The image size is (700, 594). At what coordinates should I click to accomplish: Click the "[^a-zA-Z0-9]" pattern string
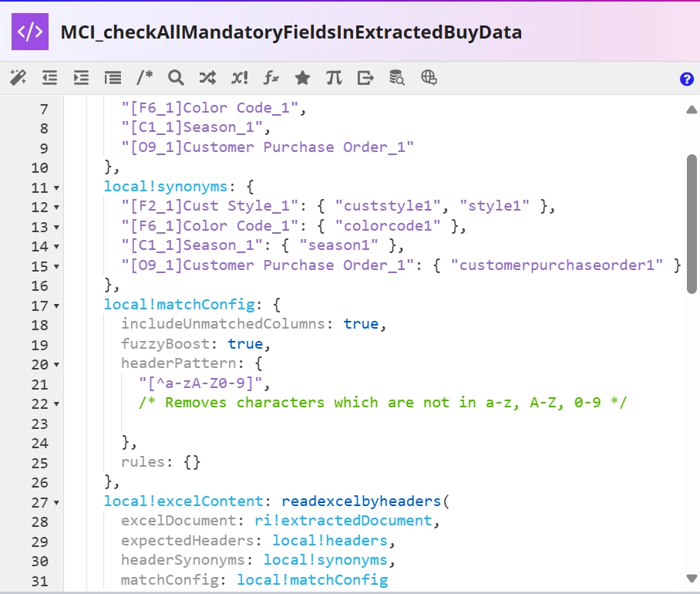point(200,383)
